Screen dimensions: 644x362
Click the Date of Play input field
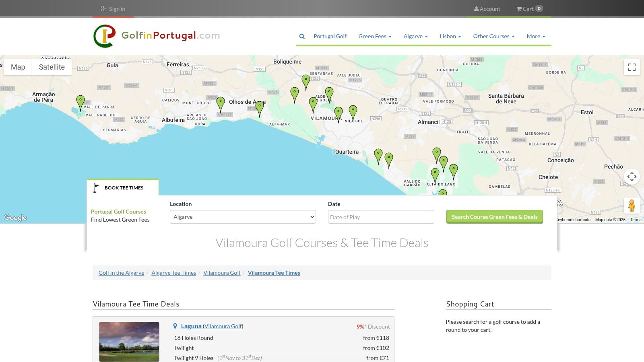tap(381, 217)
